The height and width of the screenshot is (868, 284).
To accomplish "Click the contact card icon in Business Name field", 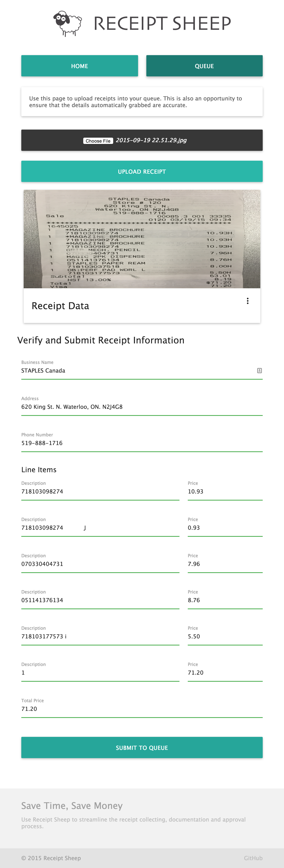I will (x=259, y=371).
